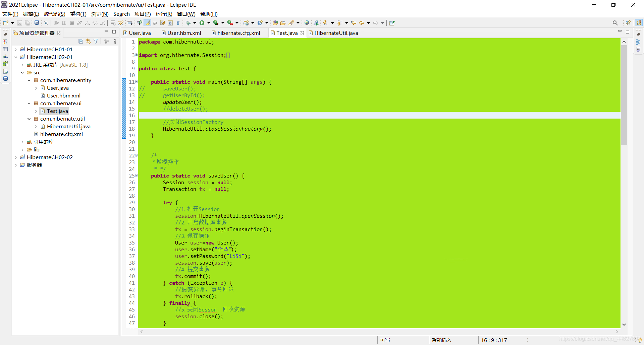Click the Open Web Browser globe icon
This screenshot has width=644, height=345.
click(x=307, y=23)
